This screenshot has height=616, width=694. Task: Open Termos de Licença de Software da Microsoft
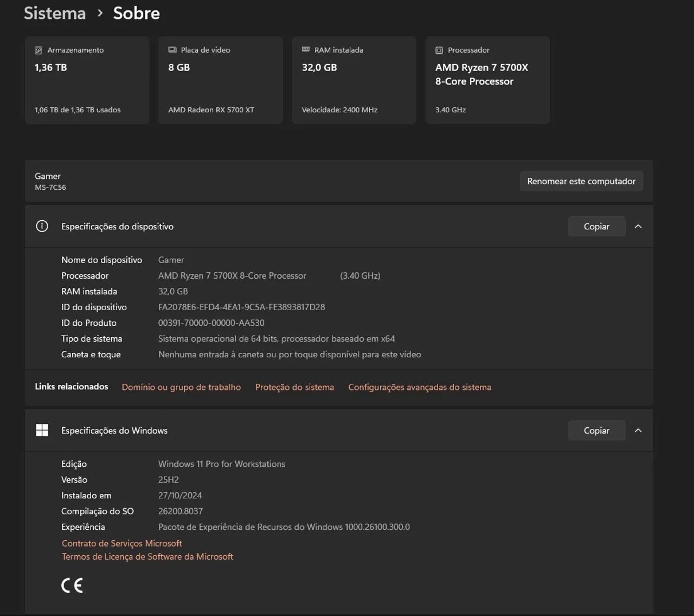147,556
